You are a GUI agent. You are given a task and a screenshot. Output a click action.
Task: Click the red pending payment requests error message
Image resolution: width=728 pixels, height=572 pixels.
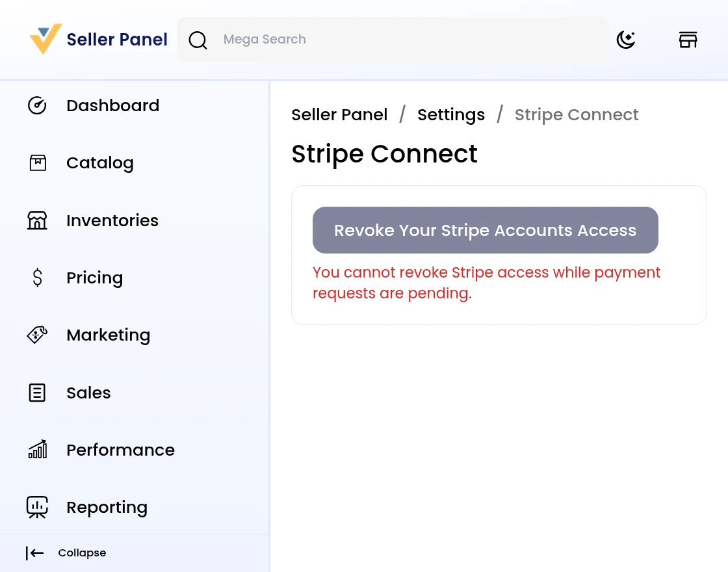click(x=486, y=283)
